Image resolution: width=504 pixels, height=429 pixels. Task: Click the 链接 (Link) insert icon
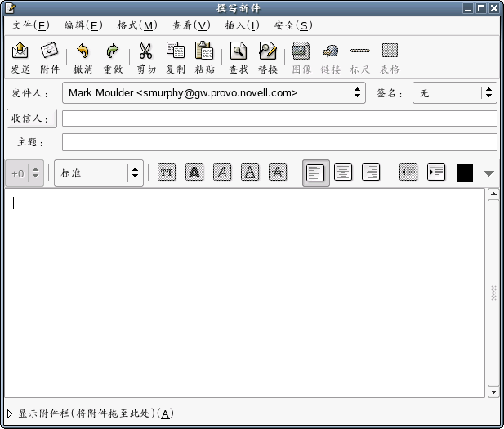point(331,51)
